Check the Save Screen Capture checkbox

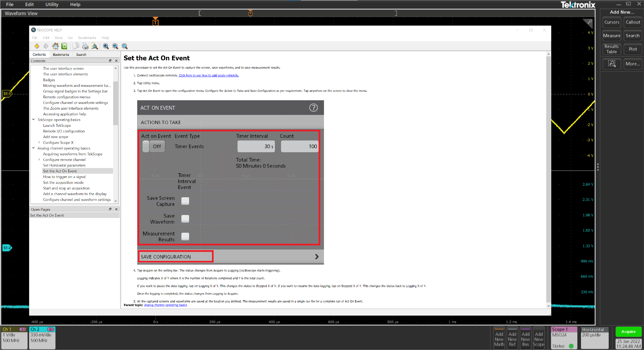pos(185,201)
